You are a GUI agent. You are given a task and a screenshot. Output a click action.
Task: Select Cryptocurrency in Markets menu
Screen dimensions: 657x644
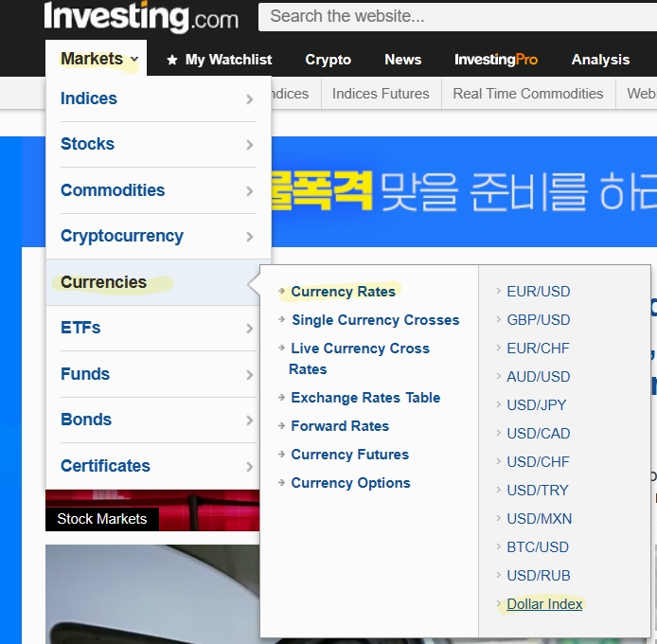[x=122, y=236]
